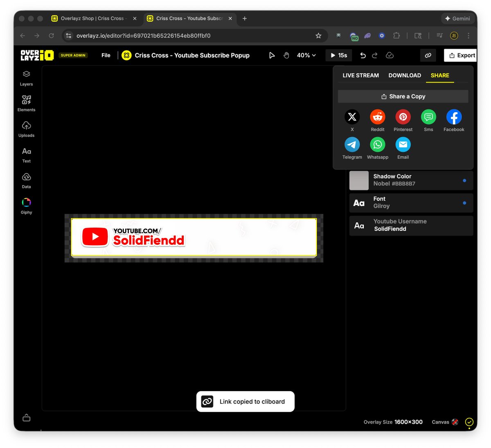The height and width of the screenshot is (448, 491).
Task: Select the hand pan tool
Action: 286,55
